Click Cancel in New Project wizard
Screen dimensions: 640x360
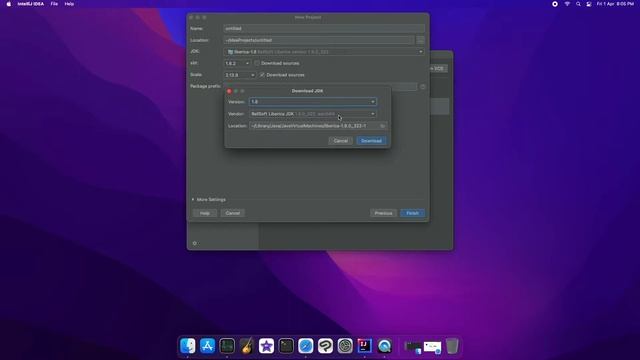coord(233,213)
